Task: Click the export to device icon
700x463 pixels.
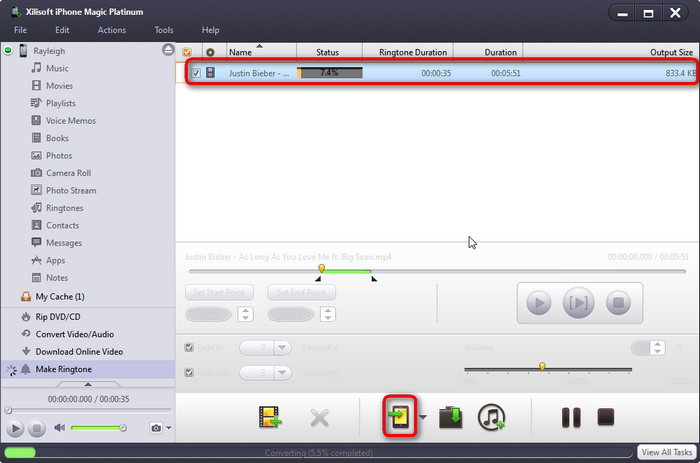Action: tap(399, 417)
